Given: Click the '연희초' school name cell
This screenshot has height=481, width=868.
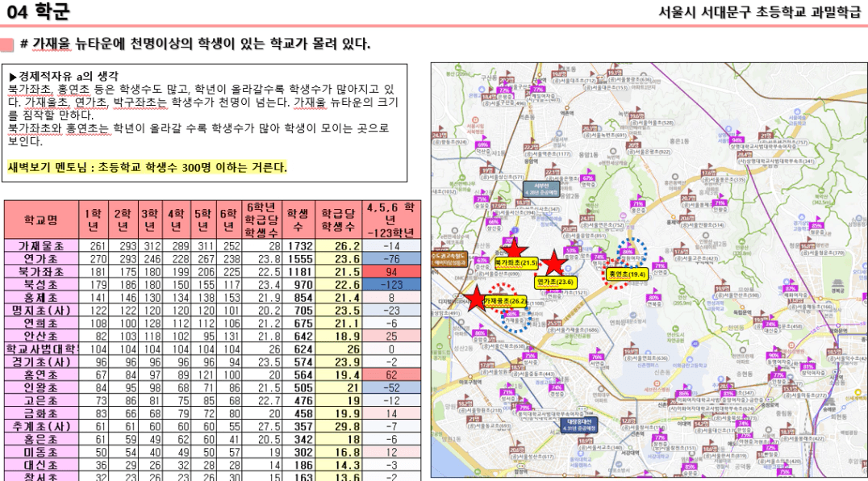Looking at the screenshot, I should 41,324.
